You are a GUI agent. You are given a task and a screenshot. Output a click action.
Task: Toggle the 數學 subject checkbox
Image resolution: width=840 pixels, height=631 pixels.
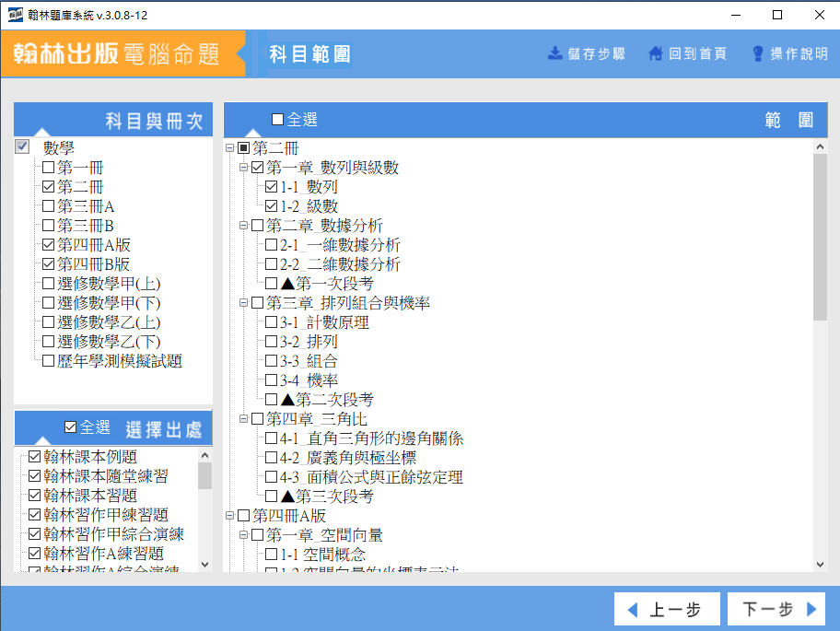pos(22,146)
